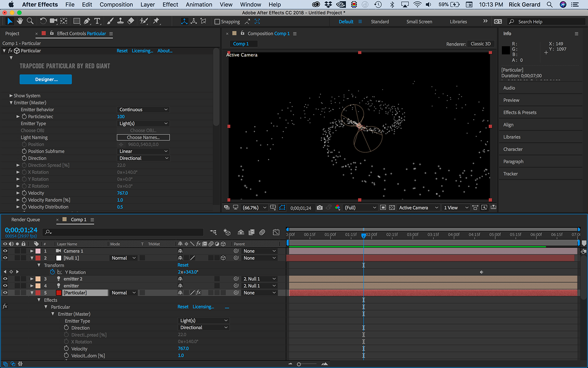Toggle 3D switch on Null 1 layer
Screen dimensions: 588x368
point(223,258)
